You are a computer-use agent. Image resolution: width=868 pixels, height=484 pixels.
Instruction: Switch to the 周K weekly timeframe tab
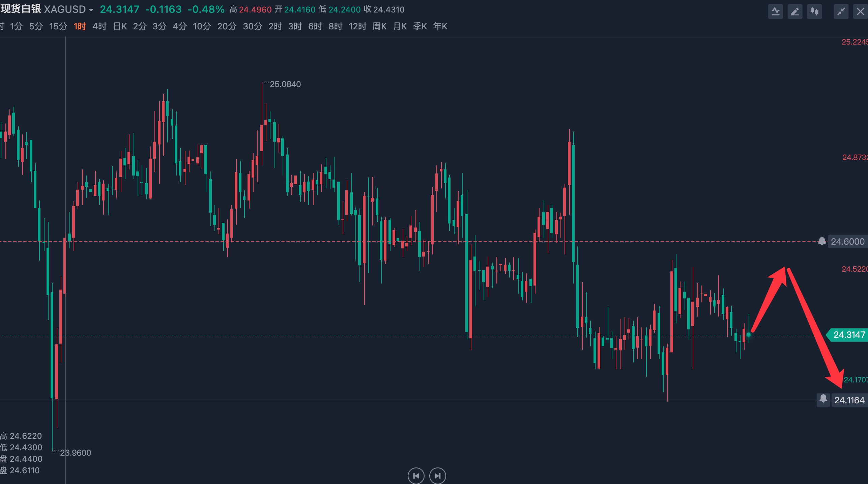click(379, 26)
